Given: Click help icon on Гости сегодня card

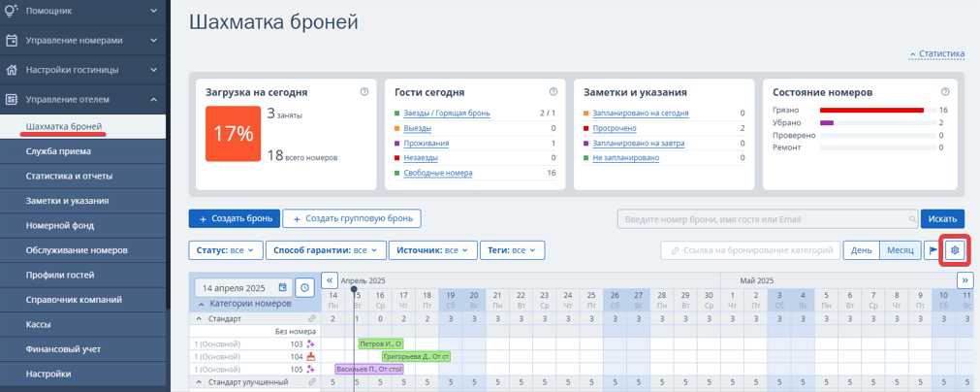Looking at the screenshot, I should 553,92.
